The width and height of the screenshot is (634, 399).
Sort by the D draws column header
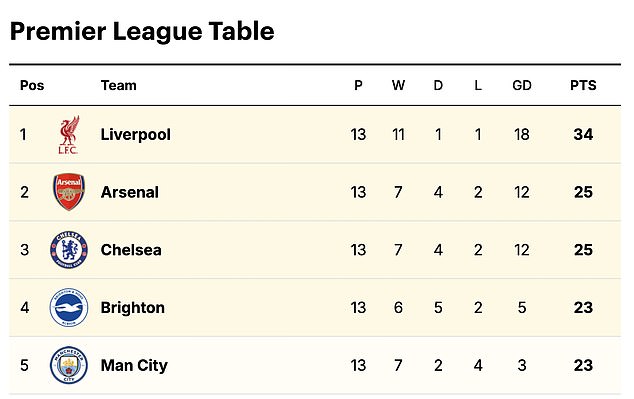(438, 85)
